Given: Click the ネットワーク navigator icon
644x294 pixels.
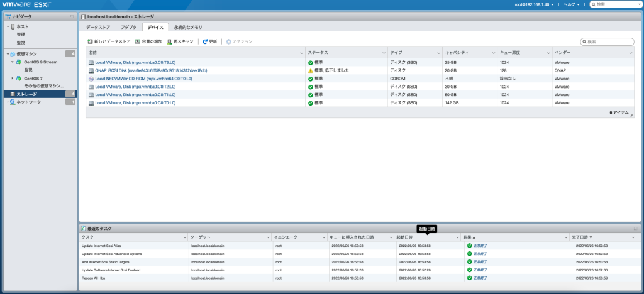Looking at the screenshot, I should click(x=13, y=102).
